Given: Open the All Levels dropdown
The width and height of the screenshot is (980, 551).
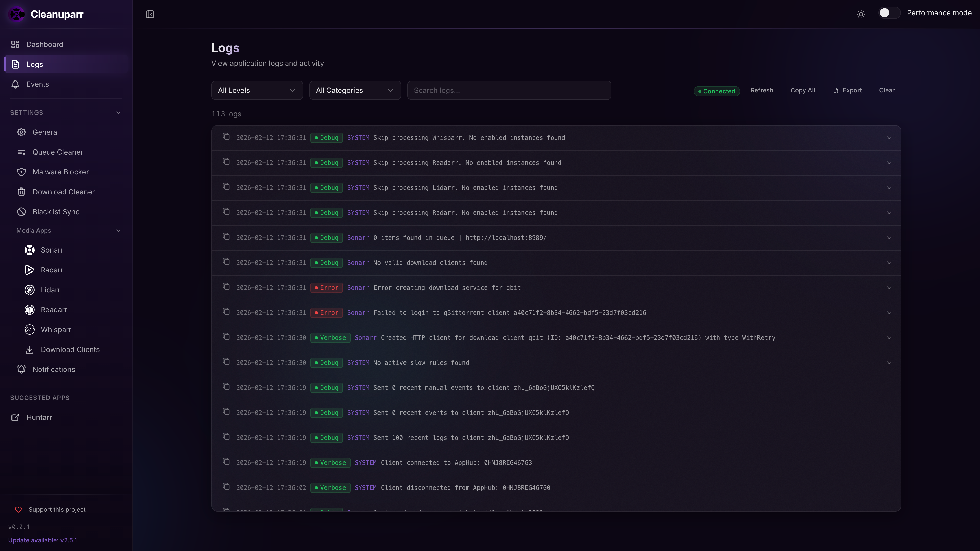Looking at the screenshot, I should pyautogui.click(x=257, y=90).
